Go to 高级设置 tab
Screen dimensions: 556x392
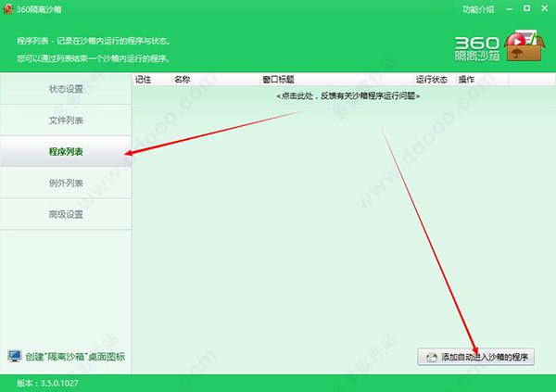66,214
